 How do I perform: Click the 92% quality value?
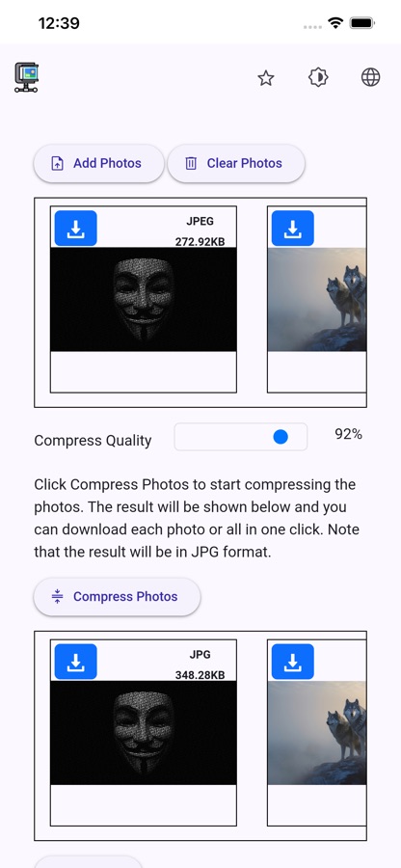[x=348, y=435]
